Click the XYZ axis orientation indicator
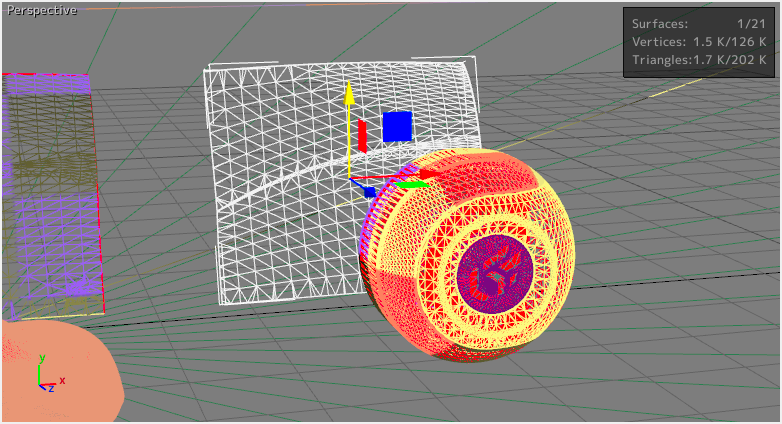Viewport: 782px width, 424px height. coord(50,374)
